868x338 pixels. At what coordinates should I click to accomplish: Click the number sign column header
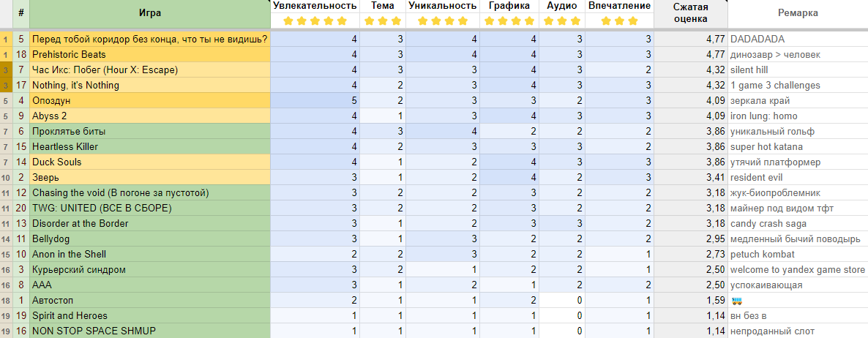click(21, 13)
